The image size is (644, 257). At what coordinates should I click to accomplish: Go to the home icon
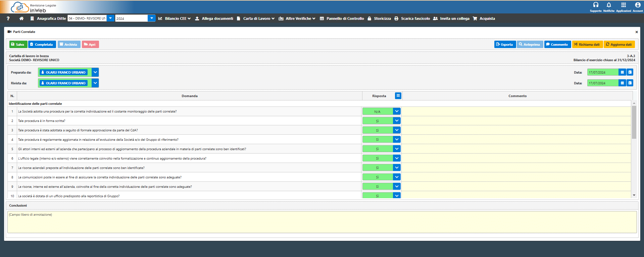pos(21,18)
